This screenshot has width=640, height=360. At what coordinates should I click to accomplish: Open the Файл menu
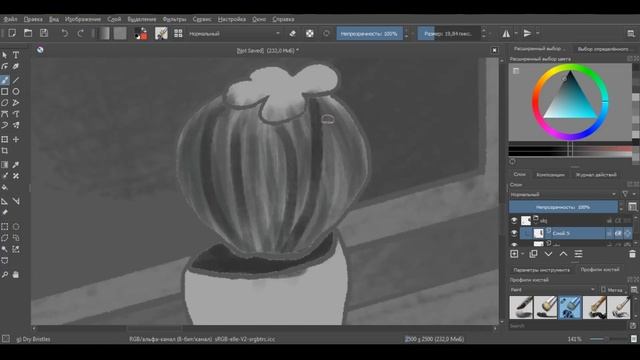pyautogui.click(x=10, y=19)
